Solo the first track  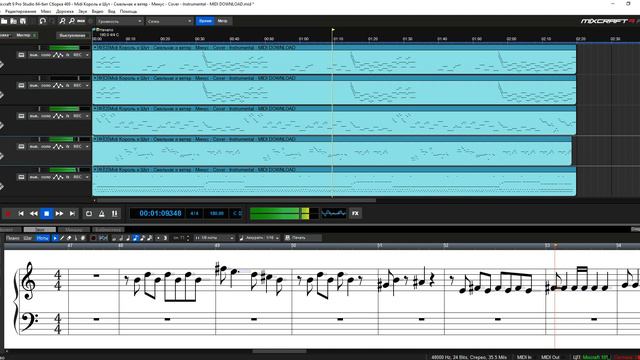[46, 55]
